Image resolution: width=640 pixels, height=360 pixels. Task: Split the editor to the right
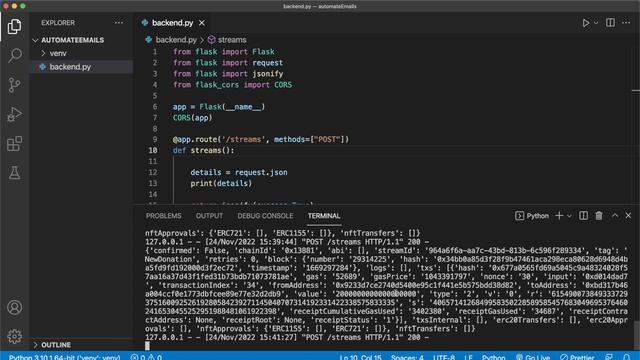[x=610, y=23]
